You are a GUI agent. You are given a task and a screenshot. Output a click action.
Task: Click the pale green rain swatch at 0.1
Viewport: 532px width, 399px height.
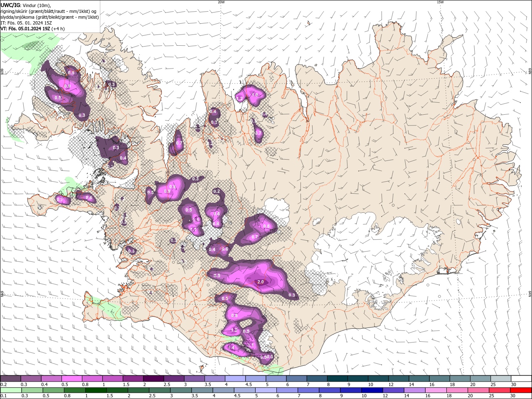click(x=11, y=390)
